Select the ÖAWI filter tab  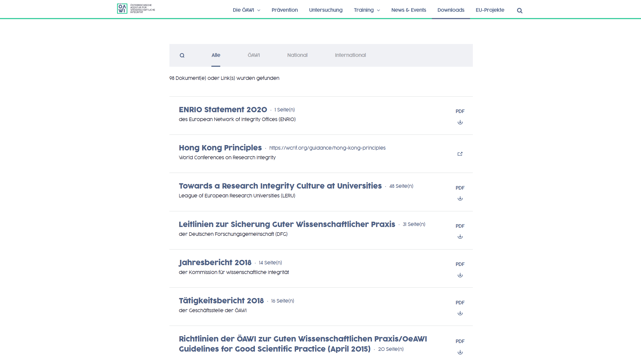point(254,55)
